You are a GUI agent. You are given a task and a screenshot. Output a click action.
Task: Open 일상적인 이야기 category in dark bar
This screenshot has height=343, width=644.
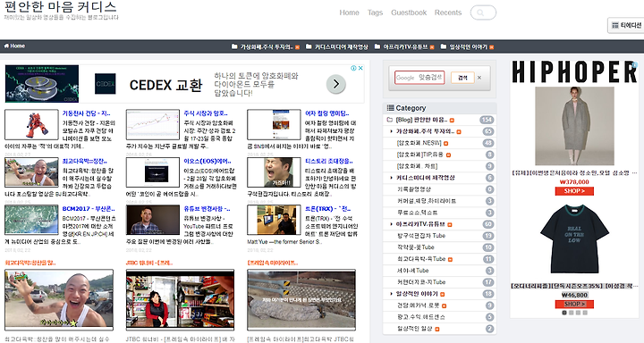click(x=467, y=46)
